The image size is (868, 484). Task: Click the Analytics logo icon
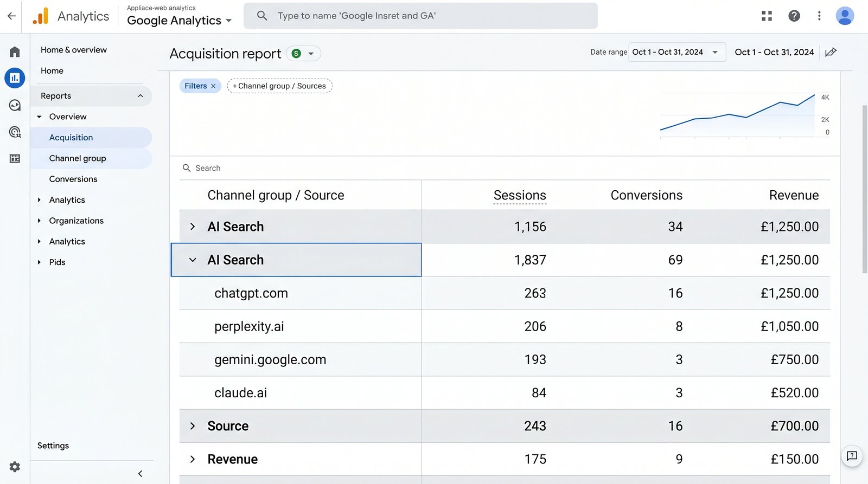[x=41, y=16]
